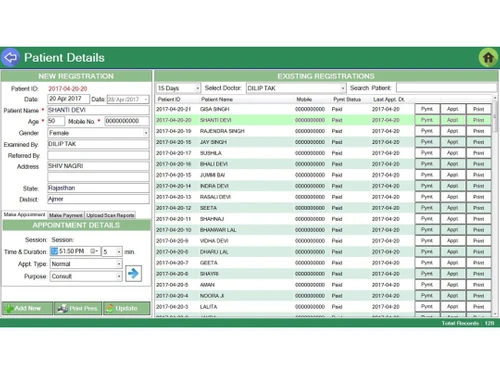Viewport: 500px width, 375px height.
Task: Click the back arrow icon
Action: point(10,57)
